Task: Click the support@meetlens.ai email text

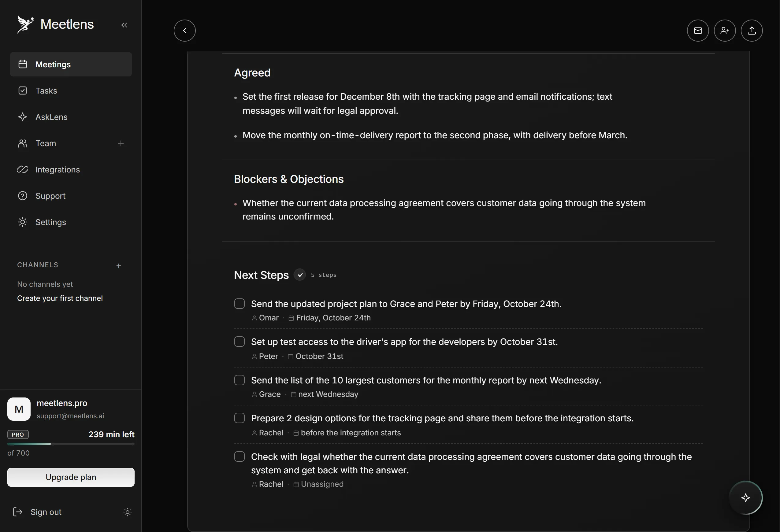Action: pyautogui.click(x=70, y=416)
